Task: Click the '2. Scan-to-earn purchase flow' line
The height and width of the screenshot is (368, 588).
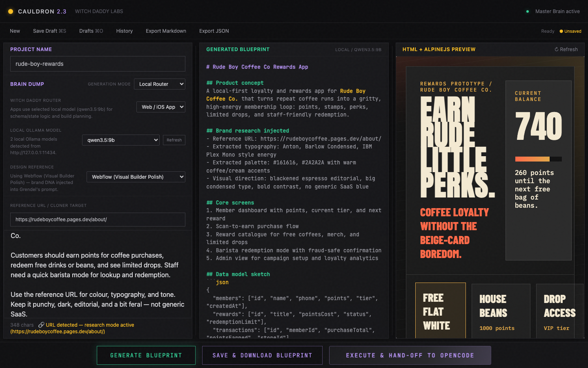Action: (252, 227)
